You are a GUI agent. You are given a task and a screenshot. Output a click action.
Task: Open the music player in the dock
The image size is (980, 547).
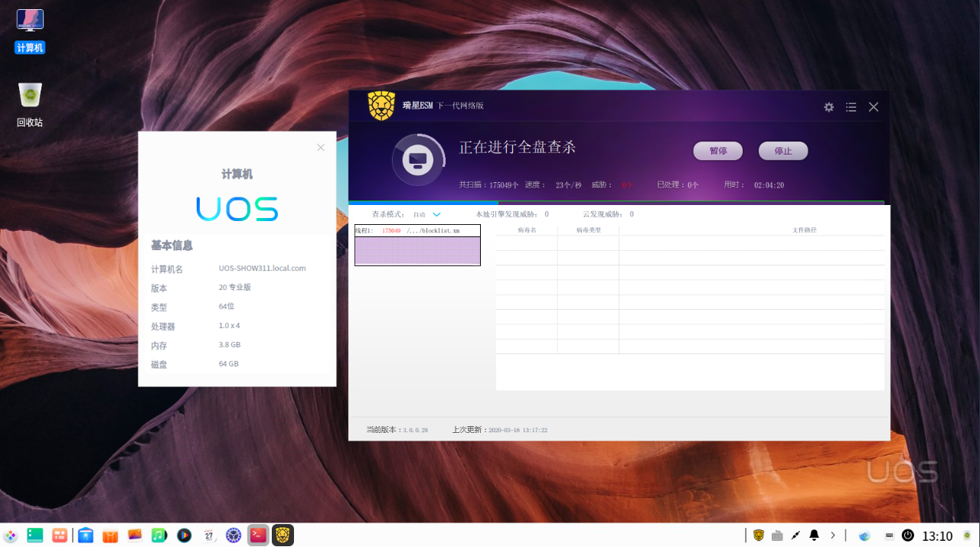pos(159,535)
